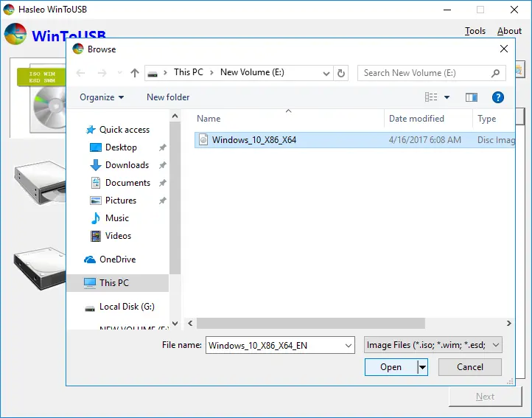The image size is (532, 418).
Task: Click the drive icon in the address bar
Action: (x=153, y=74)
